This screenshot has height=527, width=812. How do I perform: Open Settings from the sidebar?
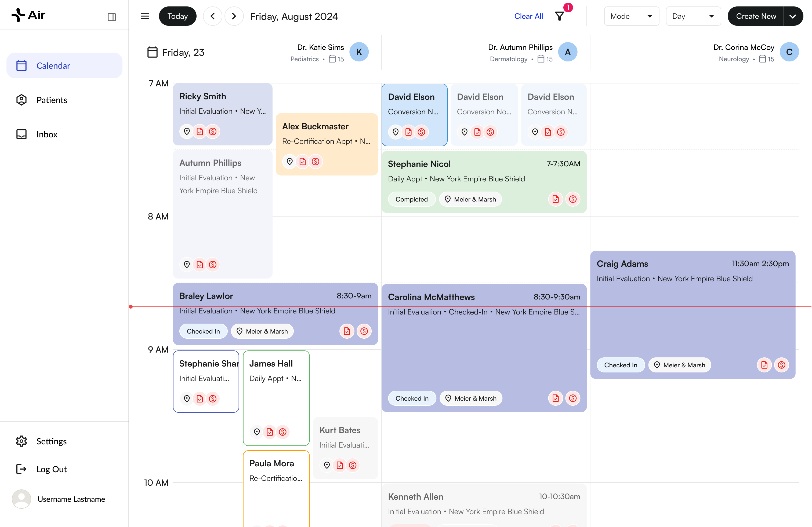pyautogui.click(x=51, y=441)
